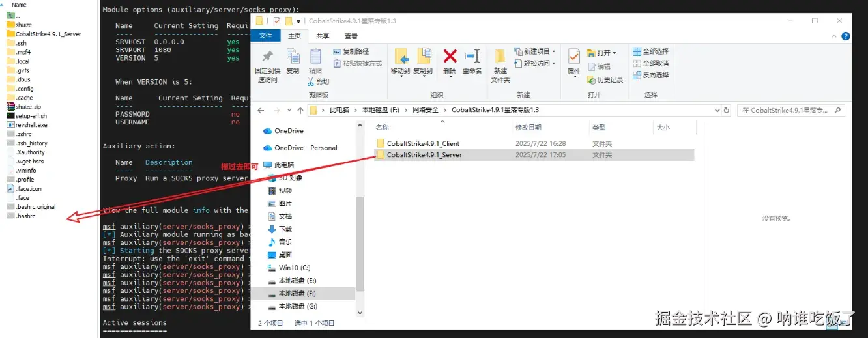Click the Pin to Quick access (固定到快速访问) icon
This screenshot has width=868, height=338.
click(267, 57)
